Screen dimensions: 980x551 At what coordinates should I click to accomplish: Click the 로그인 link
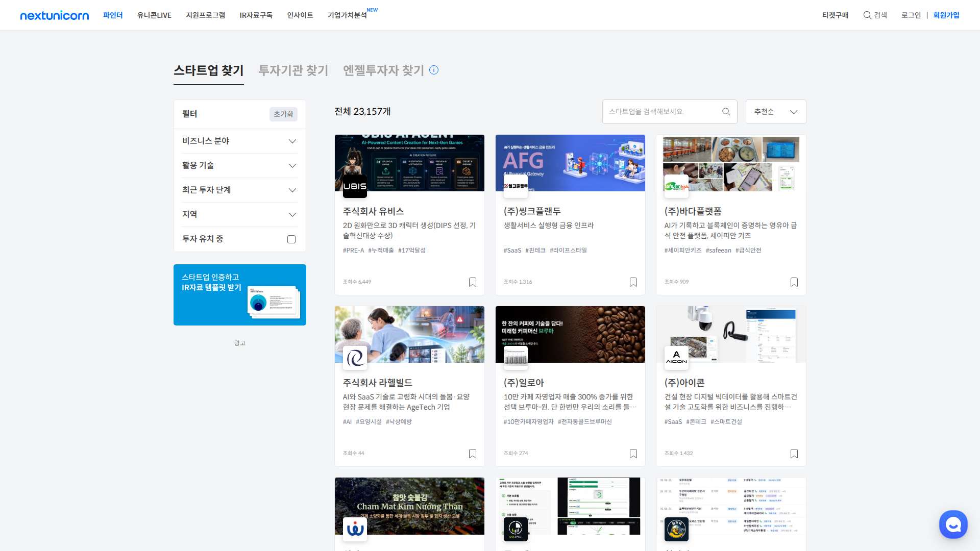point(911,15)
